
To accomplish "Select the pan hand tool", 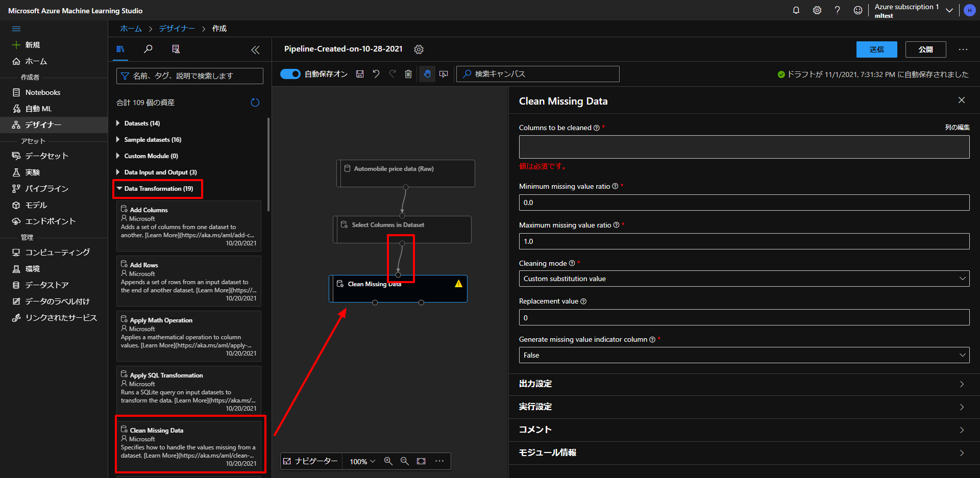I will pyautogui.click(x=427, y=74).
